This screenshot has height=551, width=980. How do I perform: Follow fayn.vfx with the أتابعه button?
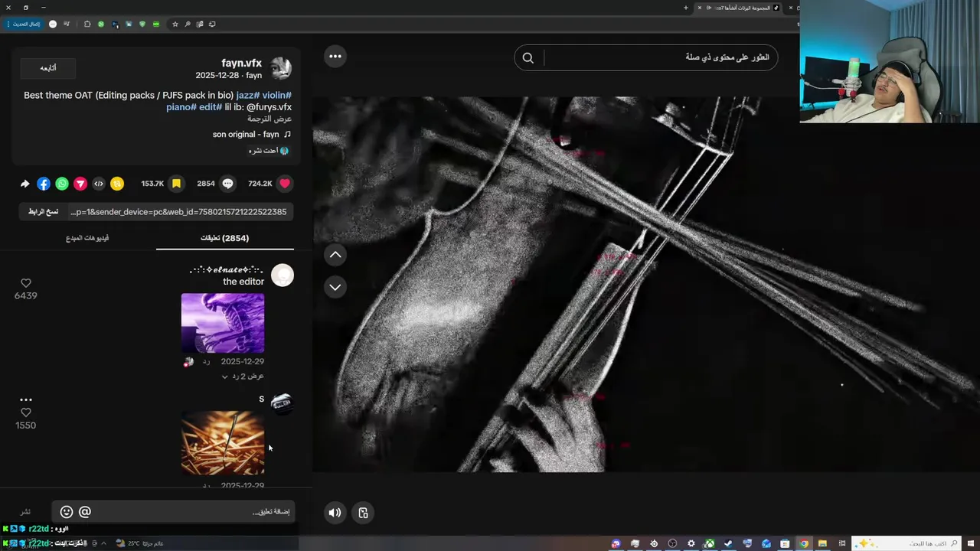[48, 68]
